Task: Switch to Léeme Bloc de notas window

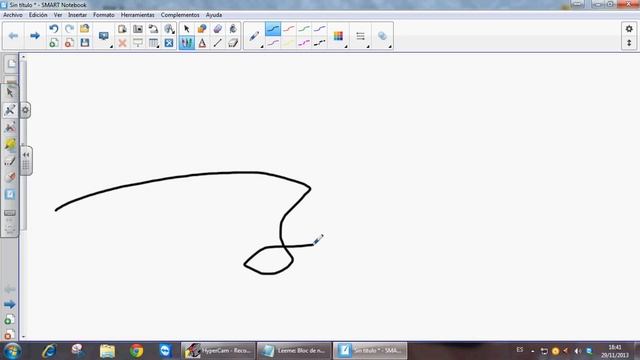Action: pyautogui.click(x=294, y=351)
